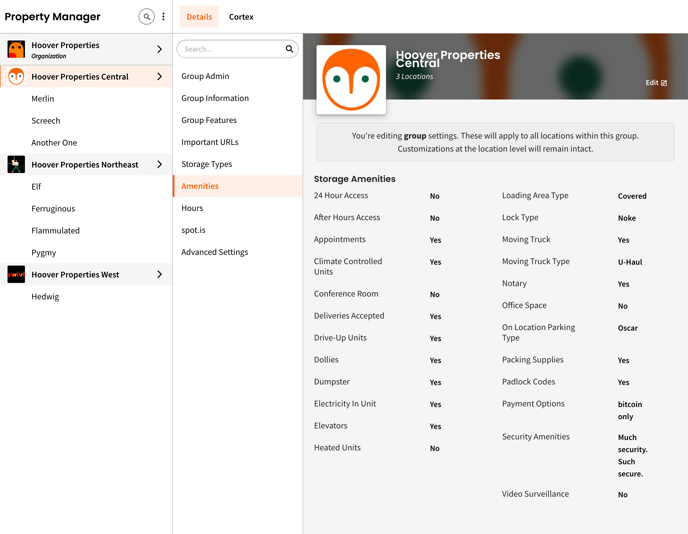Image resolution: width=688 pixels, height=534 pixels.
Task: Open the Storage Types settings section
Action: pos(206,164)
